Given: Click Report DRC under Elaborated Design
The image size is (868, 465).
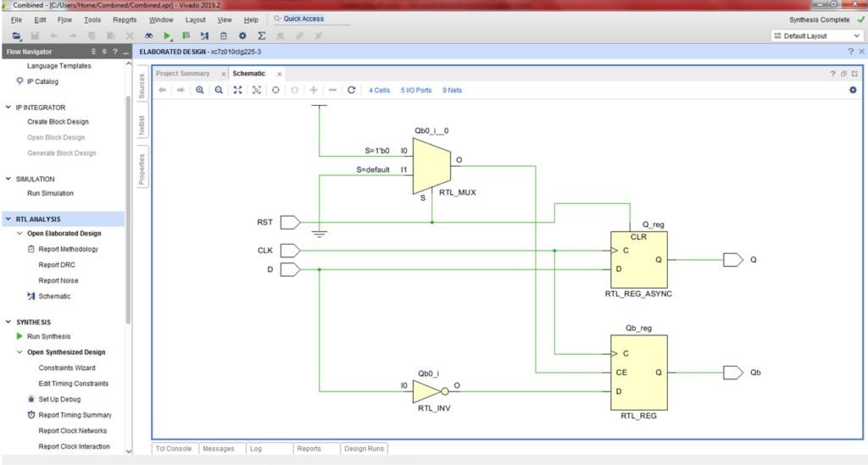Looking at the screenshot, I should click(57, 265).
